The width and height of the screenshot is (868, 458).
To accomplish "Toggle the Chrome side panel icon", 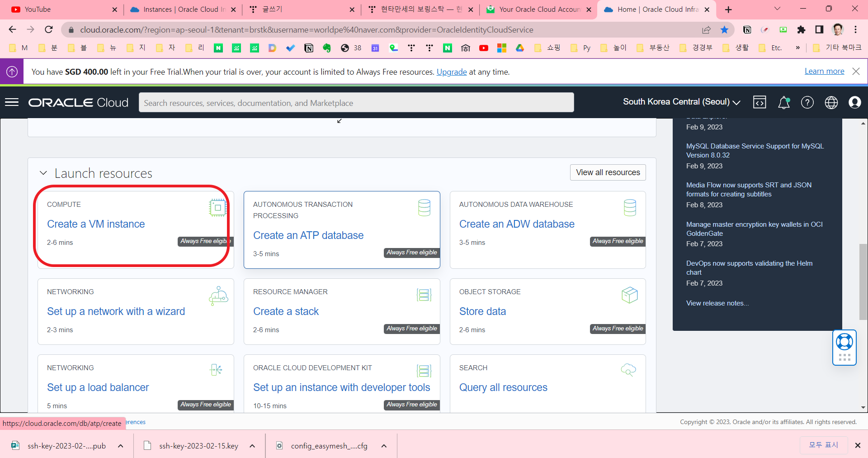I will click(819, 30).
